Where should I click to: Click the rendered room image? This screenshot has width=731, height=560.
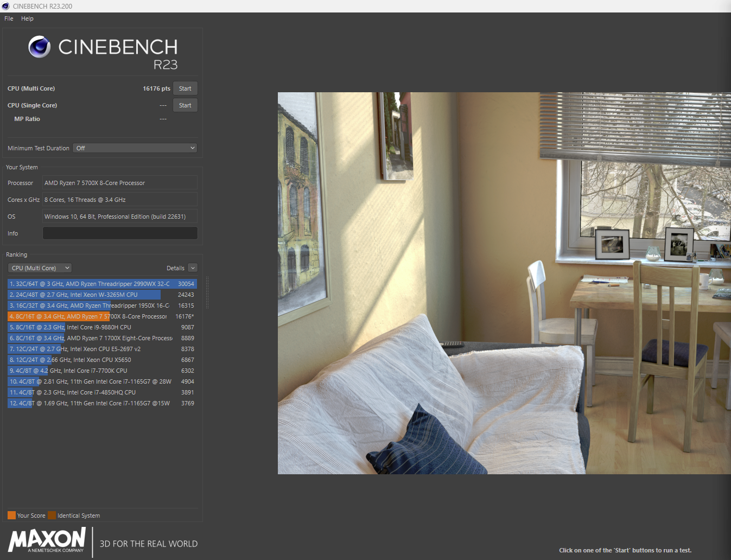(504, 283)
